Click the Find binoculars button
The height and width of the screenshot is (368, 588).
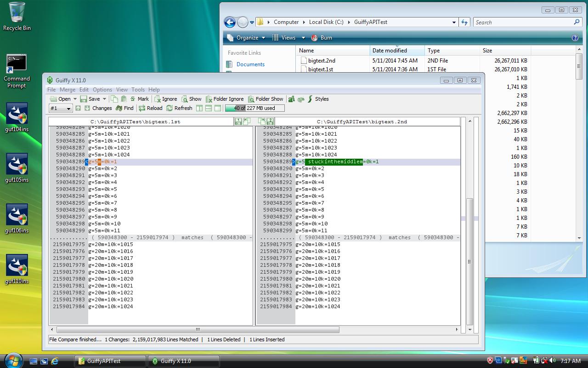pyautogui.click(x=124, y=108)
